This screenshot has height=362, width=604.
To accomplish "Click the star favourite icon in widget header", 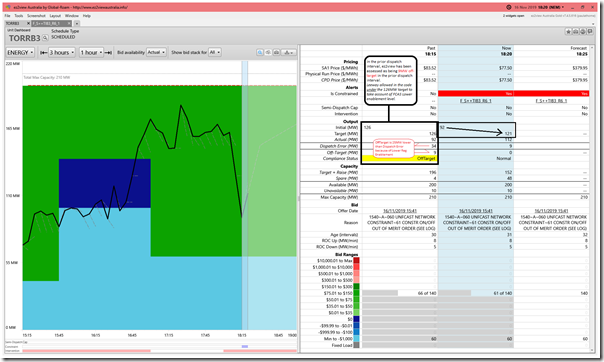I will 568,32.
